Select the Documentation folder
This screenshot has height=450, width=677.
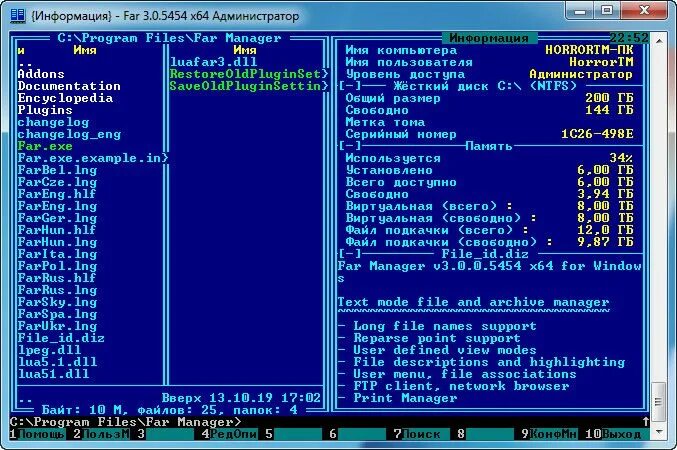[69, 86]
